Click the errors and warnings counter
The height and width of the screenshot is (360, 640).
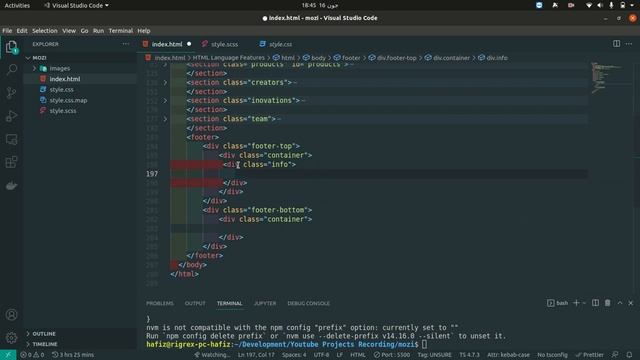(32, 355)
